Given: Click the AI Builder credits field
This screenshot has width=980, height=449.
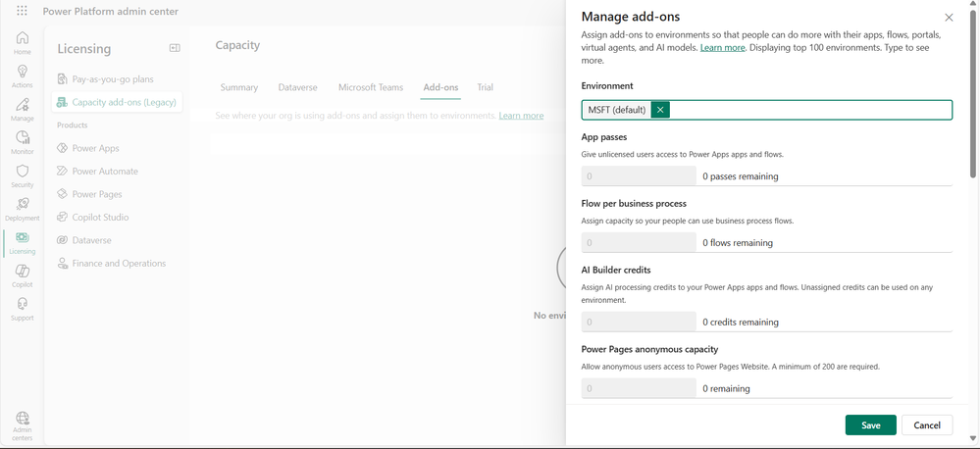Looking at the screenshot, I should 639,323.
